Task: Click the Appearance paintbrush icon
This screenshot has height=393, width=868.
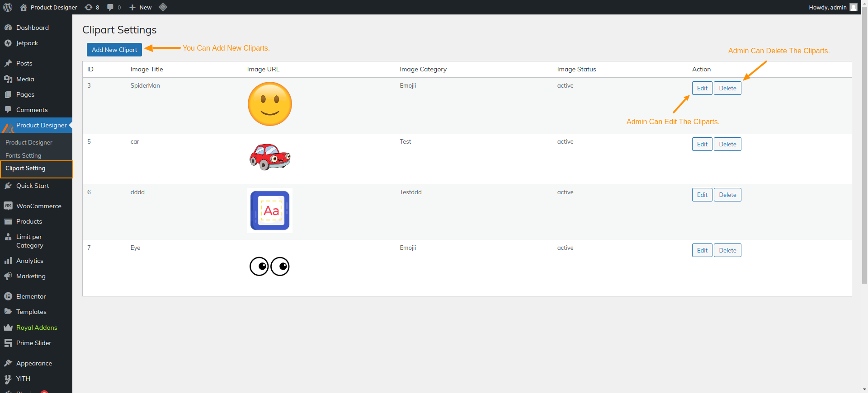Action: coord(8,363)
